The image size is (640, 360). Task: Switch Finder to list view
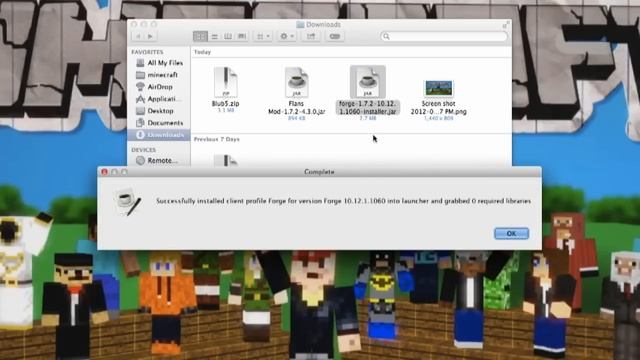tap(215, 36)
